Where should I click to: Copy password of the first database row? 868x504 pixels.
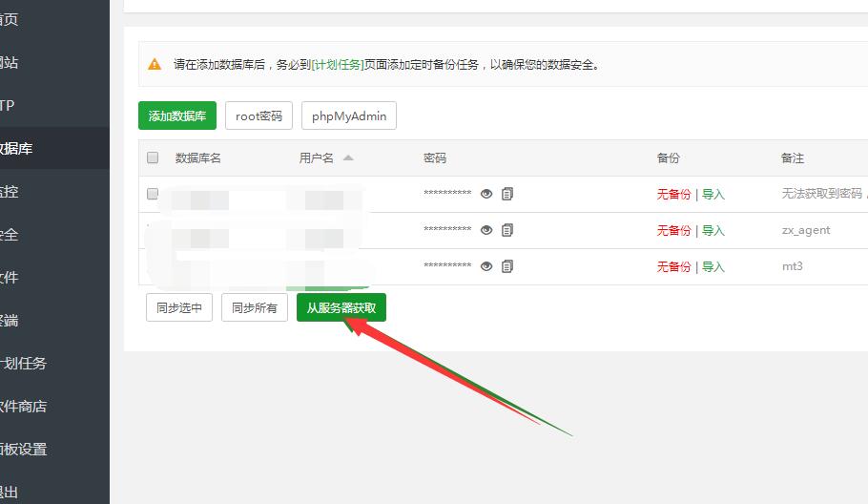click(507, 194)
